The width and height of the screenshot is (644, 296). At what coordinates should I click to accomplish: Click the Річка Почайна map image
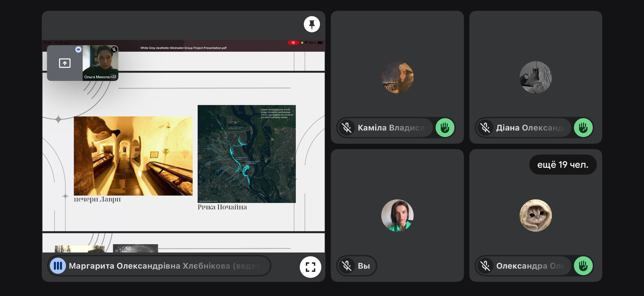click(247, 154)
